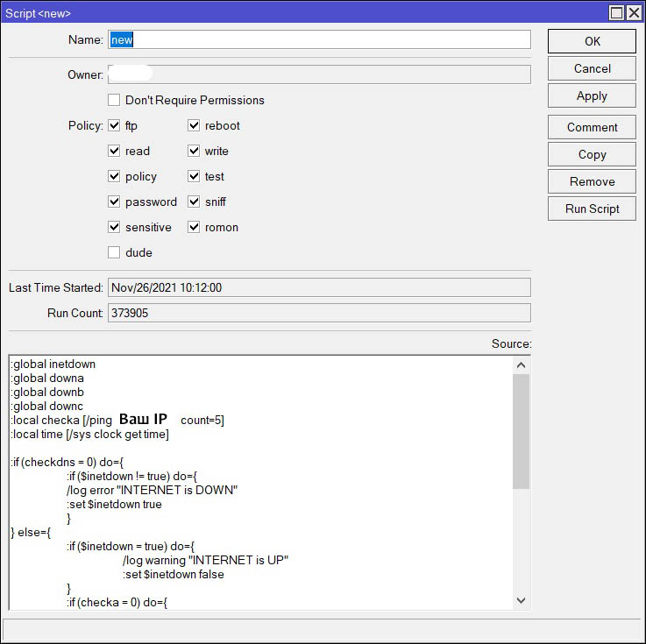Screen dimensions: 646x644
Task: Open the Comment dialog
Action: click(592, 127)
